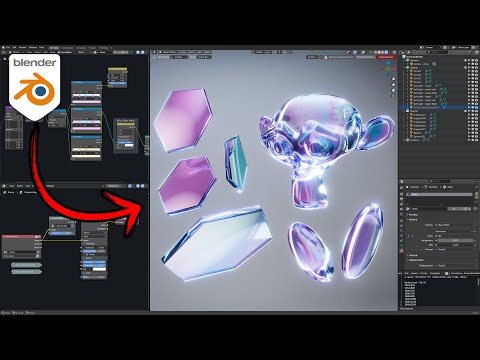Expand the Volume panel in material properties
Viewport: 480px width, 360px height.
click(412, 255)
